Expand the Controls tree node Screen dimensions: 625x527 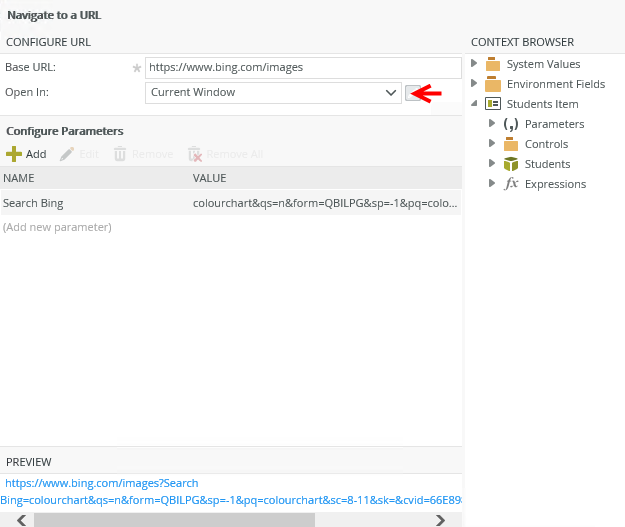pos(492,144)
